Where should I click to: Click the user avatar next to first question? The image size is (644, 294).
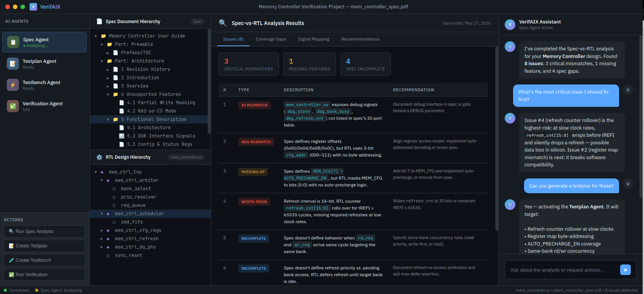(628, 90)
